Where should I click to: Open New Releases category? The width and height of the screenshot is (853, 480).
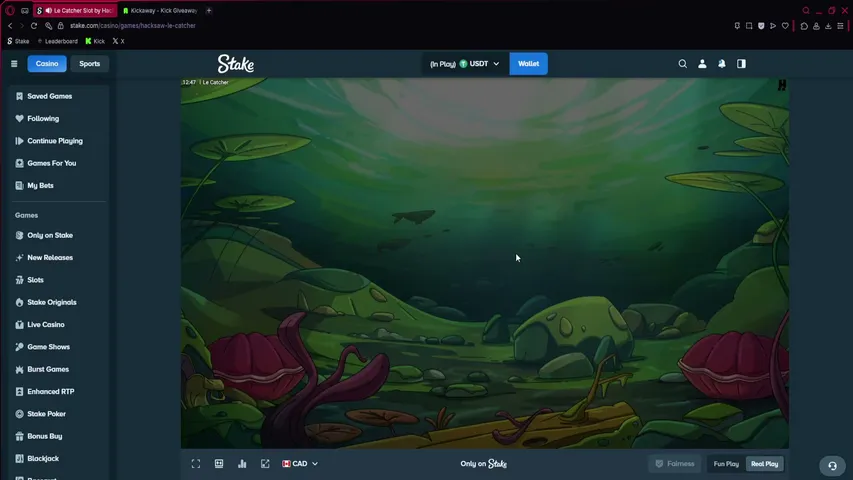point(58,257)
